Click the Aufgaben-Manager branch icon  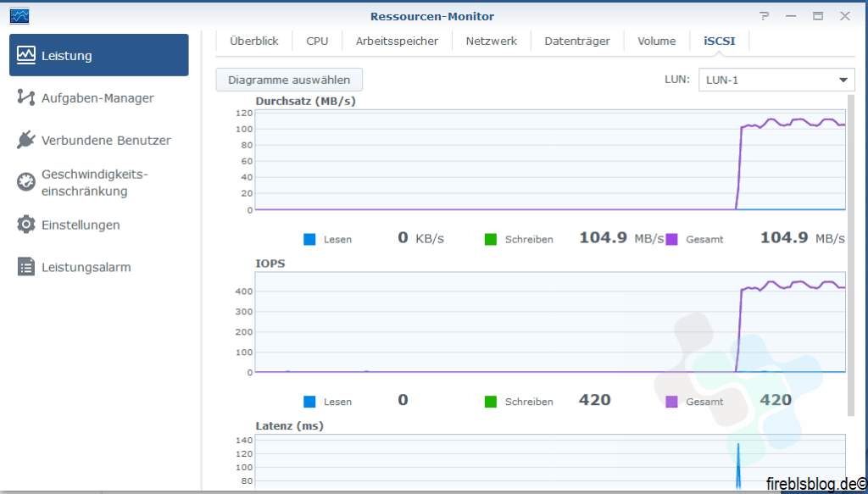coord(26,97)
